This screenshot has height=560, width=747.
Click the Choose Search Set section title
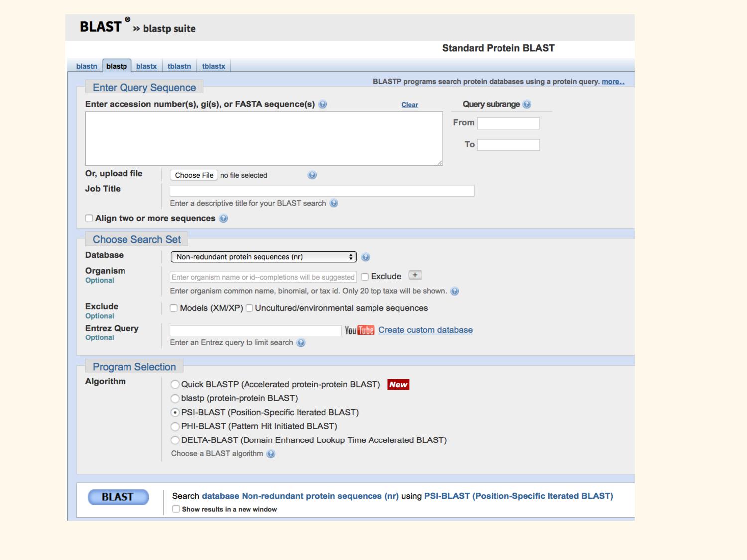(x=137, y=240)
